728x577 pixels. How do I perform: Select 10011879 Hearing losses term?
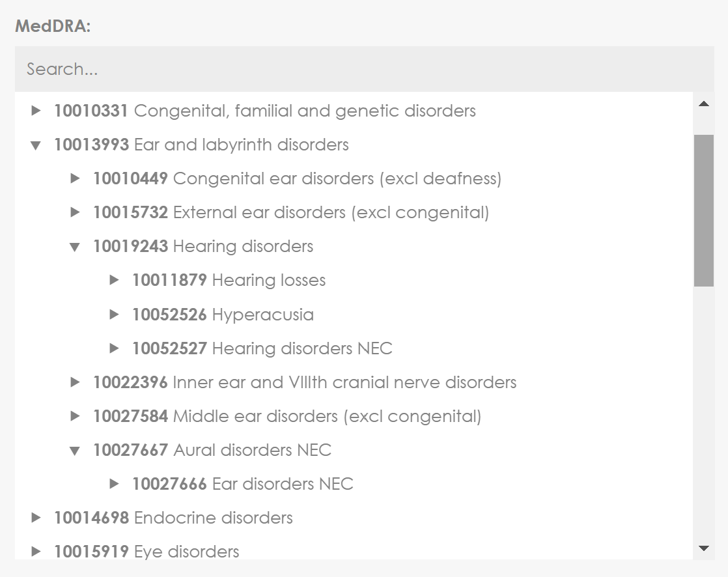[229, 280]
